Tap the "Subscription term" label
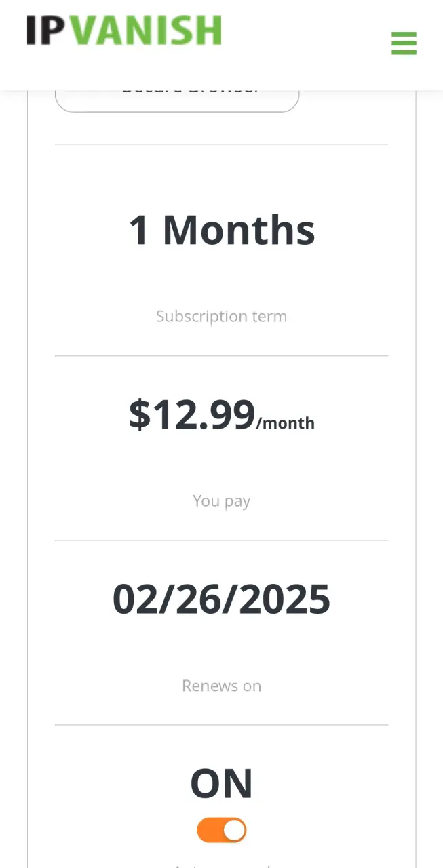443x868 pixels. point(222,316)
